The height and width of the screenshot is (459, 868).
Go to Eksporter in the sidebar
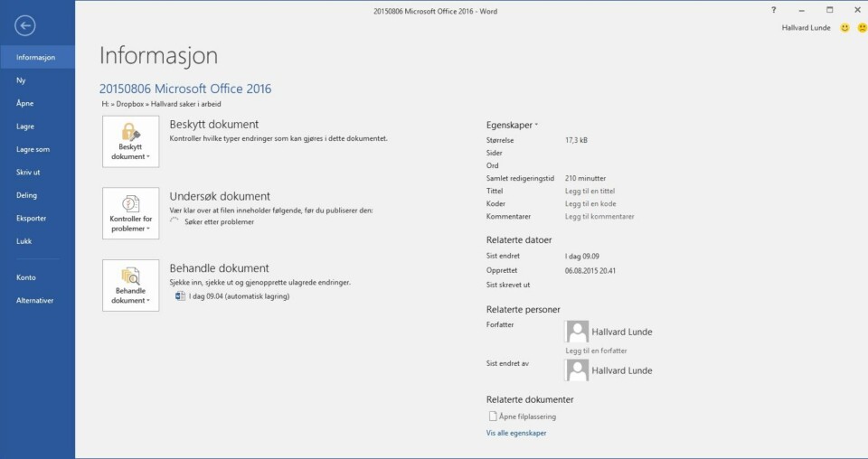click(31, 218)
